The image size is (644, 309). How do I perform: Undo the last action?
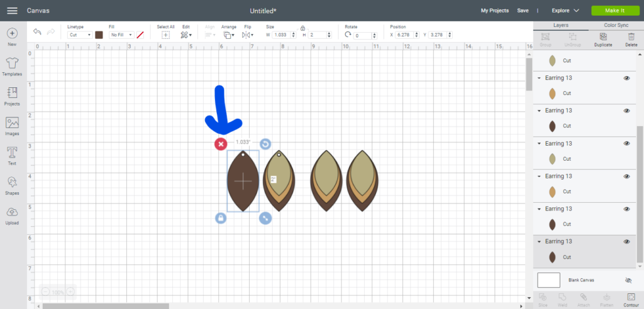(x=37, y=32)
